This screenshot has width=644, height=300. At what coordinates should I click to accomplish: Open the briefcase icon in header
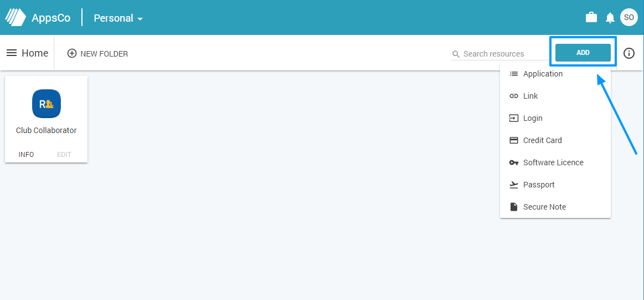(591, 17)
